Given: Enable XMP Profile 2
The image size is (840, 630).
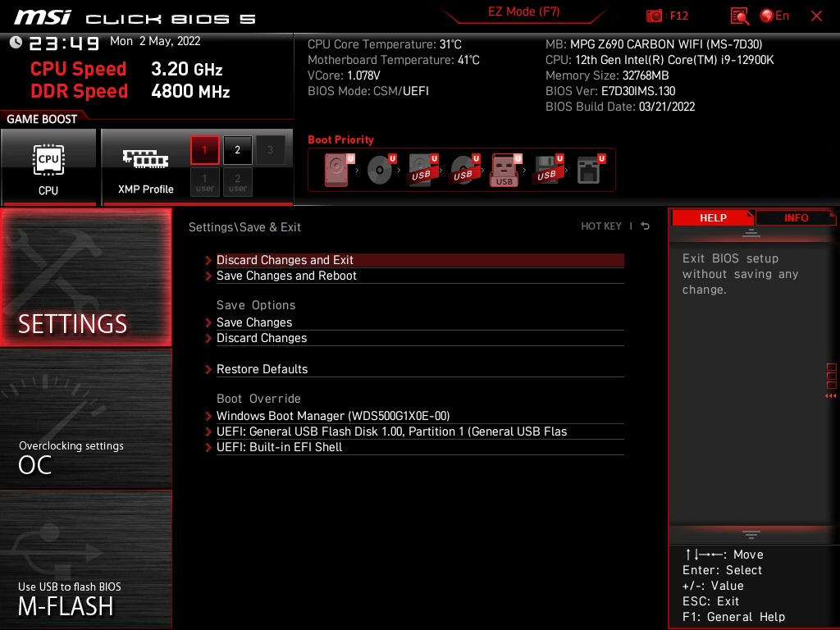Looking at the screenshot, I should (237, 150).
